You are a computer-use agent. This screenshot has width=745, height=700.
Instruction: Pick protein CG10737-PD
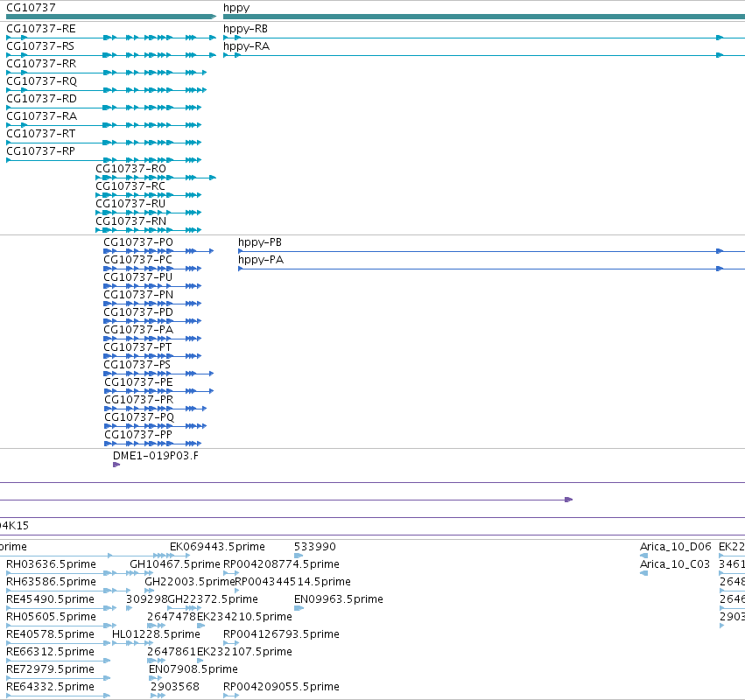(x=138, y=312)
